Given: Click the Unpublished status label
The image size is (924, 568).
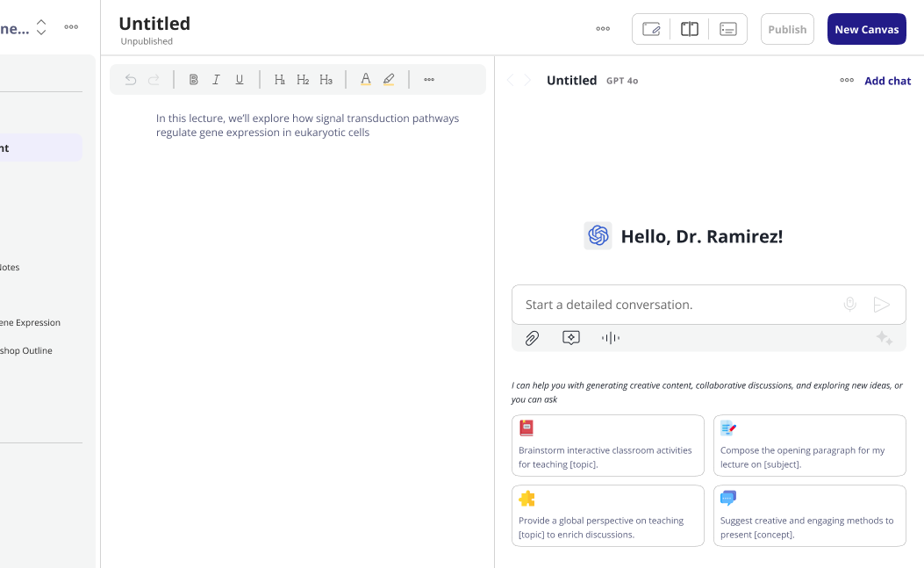Looking at the screenshot, I should (147, 41).
